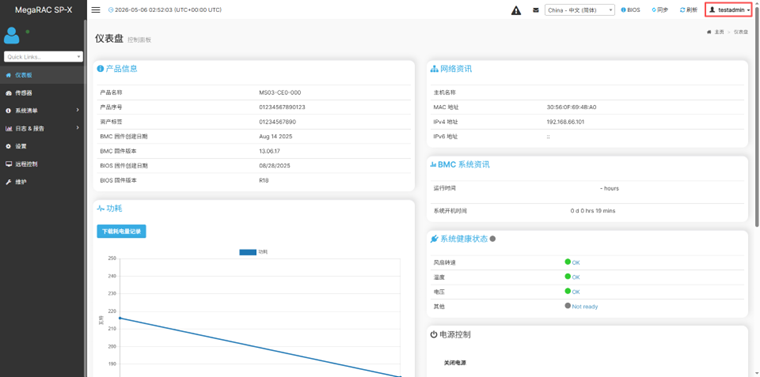The height and width of the screenshot is (377, 760).
Task: Click the green online indicator near avatar
Action: [28, 31]
